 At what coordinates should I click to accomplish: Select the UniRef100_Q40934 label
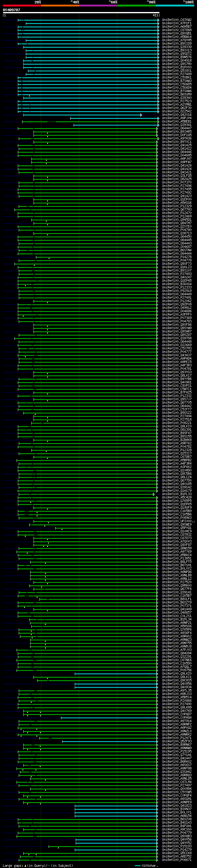pos(177,687)
